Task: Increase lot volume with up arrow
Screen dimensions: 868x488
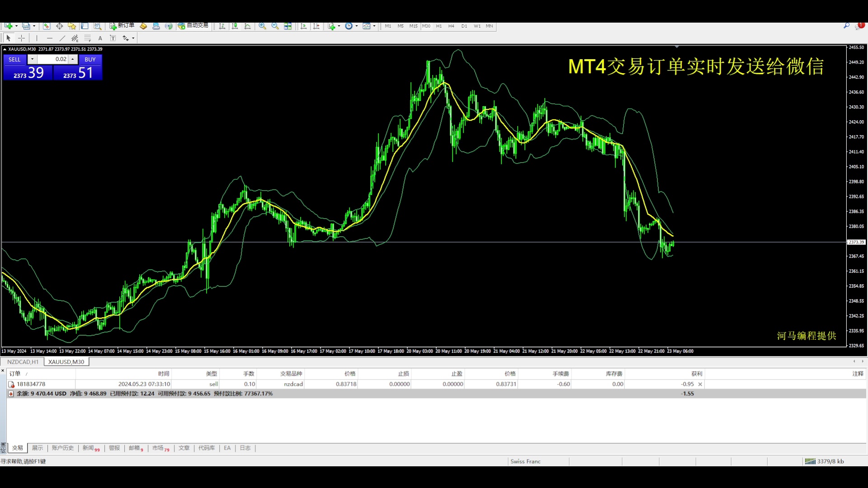Action: [72, 59]
